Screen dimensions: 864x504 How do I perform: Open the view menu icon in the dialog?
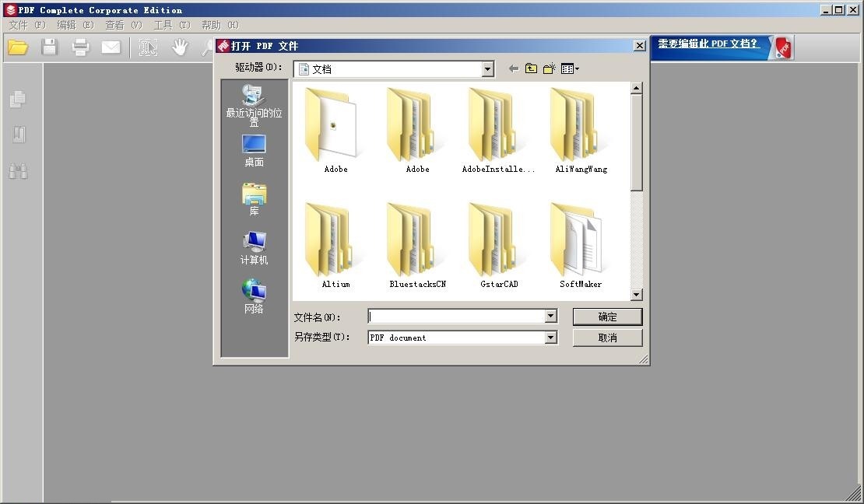coord(570,69)
